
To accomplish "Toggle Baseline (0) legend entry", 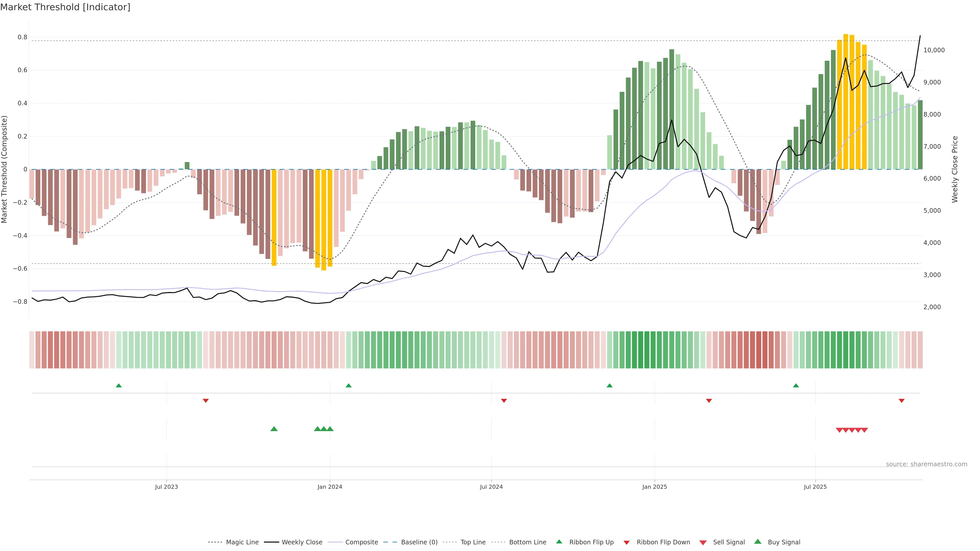I will point(419,542).
